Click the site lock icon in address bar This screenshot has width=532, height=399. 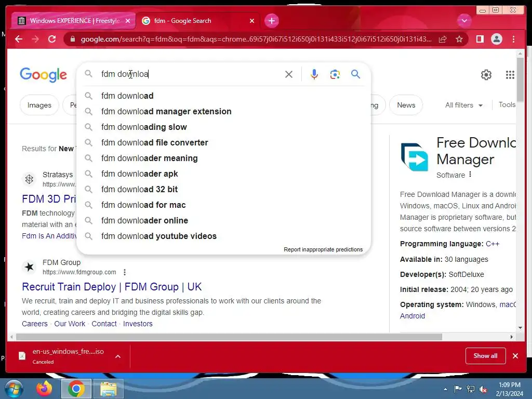(x=72, y=39)
